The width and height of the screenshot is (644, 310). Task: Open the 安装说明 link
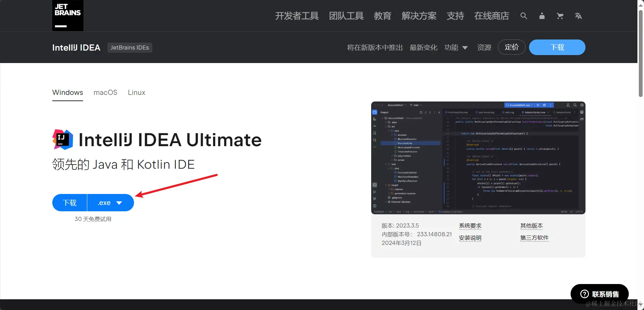(470, 238)
